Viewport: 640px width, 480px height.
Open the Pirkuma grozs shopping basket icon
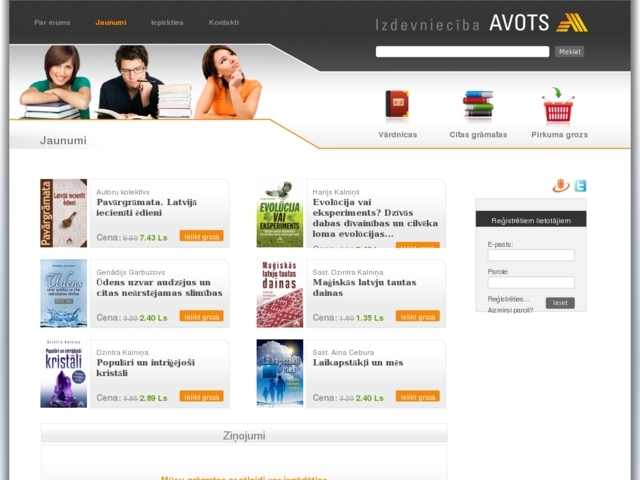(558, 104)
